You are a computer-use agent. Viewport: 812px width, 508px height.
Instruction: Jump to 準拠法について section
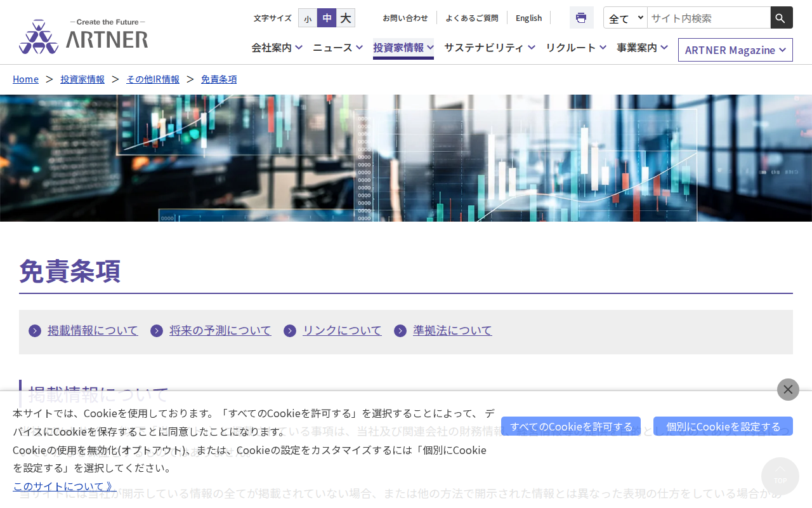pyautogui.click(x=452, y=330)
